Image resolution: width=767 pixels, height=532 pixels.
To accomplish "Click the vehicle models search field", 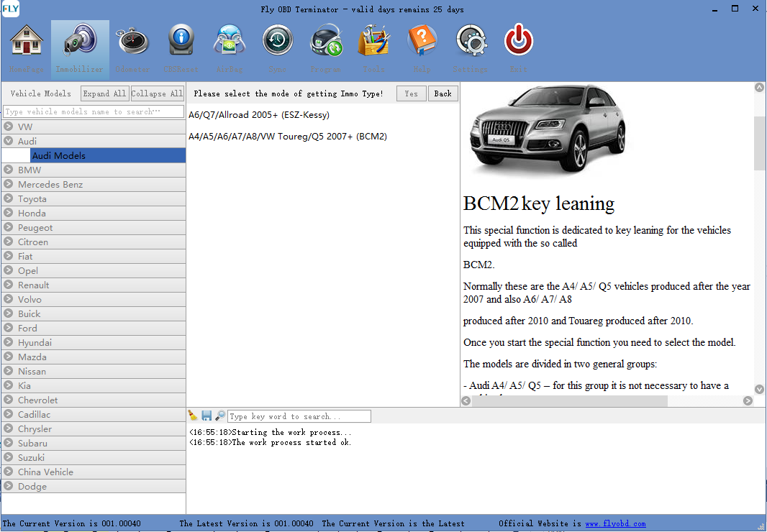I will click(94, 111).
